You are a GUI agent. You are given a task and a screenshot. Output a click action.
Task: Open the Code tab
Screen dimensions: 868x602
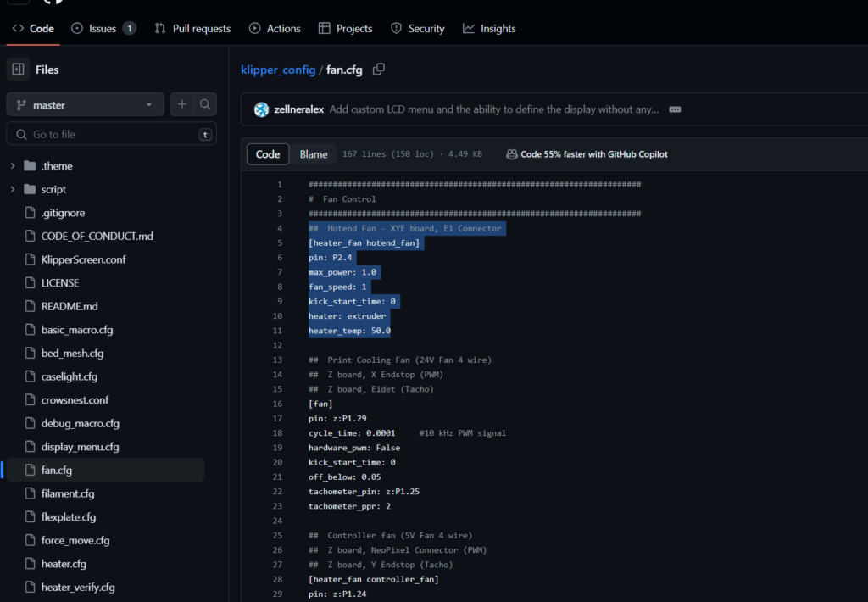point(33,28)
